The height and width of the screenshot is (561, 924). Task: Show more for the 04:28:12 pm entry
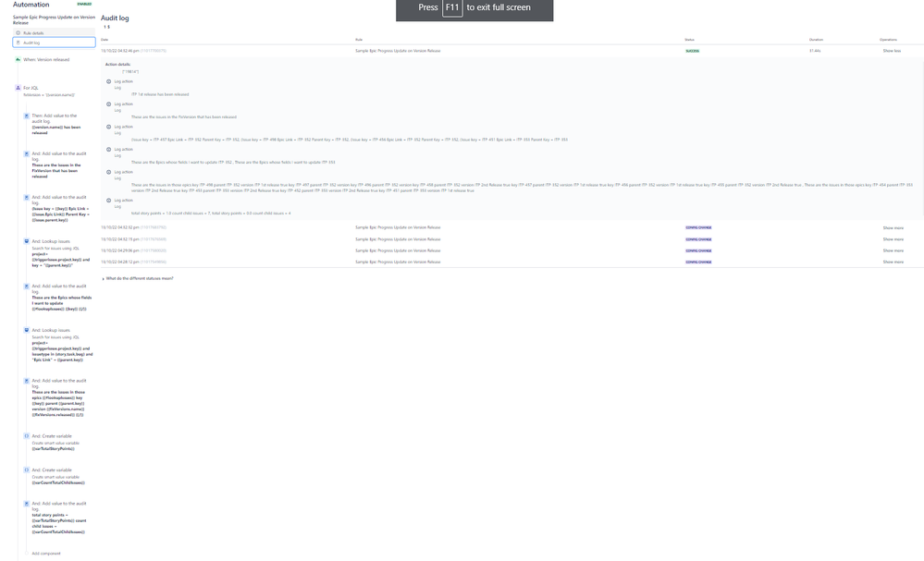[893, 262]
